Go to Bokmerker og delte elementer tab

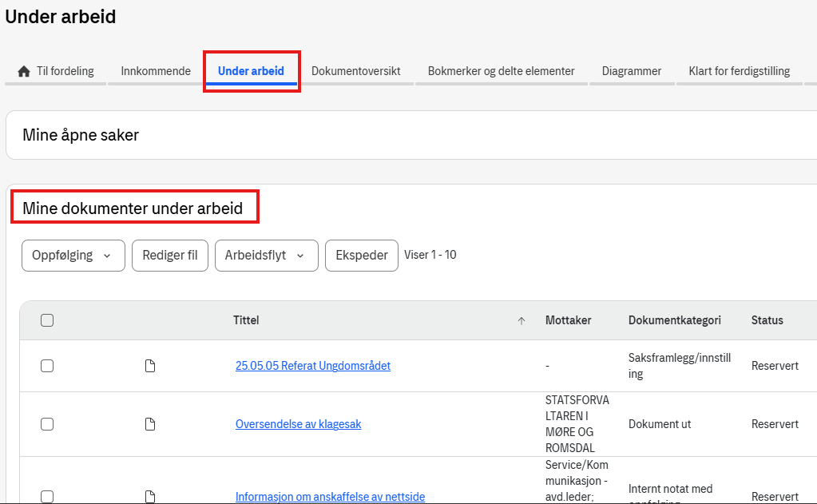click(x=501, y=71)
